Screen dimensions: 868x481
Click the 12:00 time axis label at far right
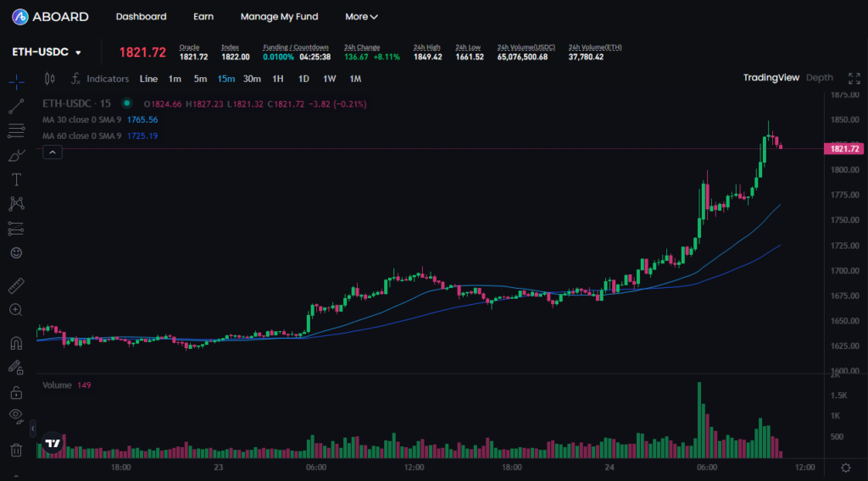pyautogui.click(x=805, y=467)
